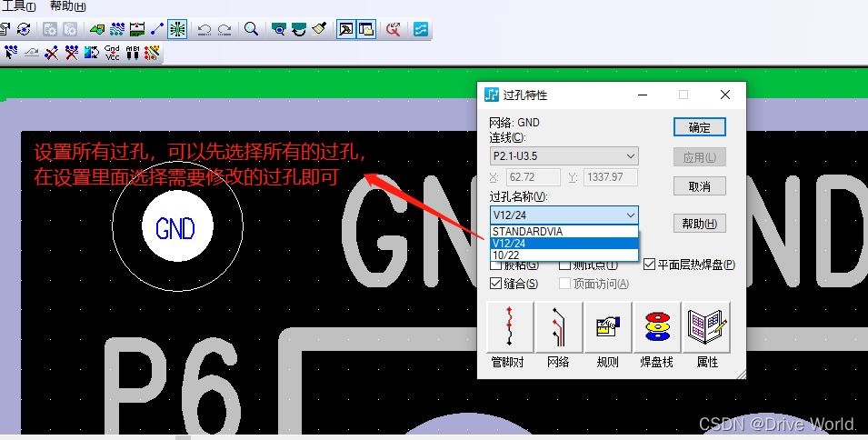This screenshot has width=868, height=440.
Task: Toggle the Output window hammer icon
Action: [x=346, y=29]
